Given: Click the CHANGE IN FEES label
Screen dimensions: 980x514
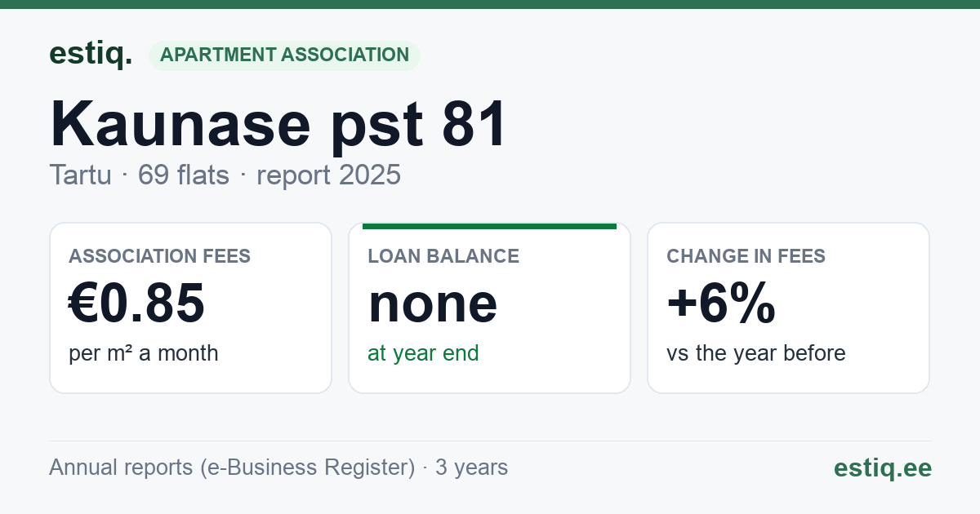Looking at the screenshot, I should point(746,256).
